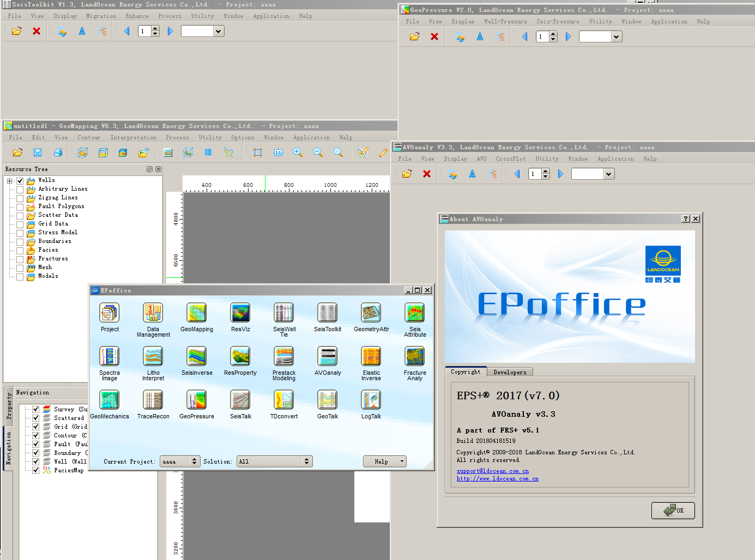Launch Data Management from EPoffice
The image size is (755, 560).
(153, 313)
